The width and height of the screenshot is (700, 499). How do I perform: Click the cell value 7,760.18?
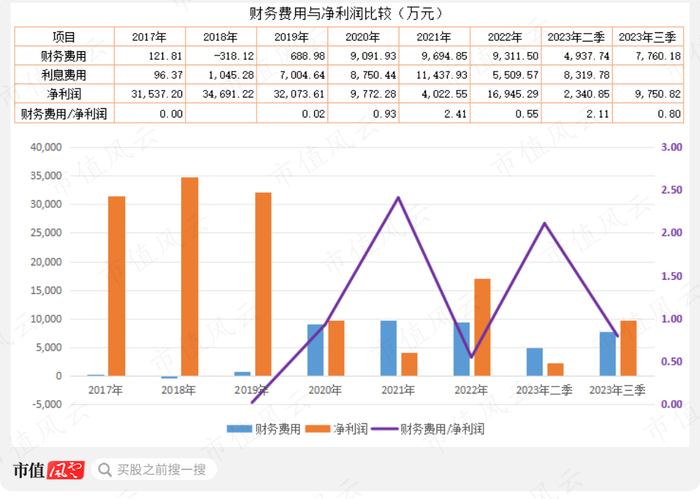(658, 56)
